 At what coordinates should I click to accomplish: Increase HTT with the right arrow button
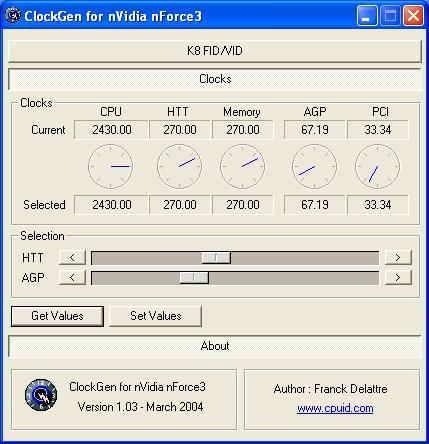(398, 258)
